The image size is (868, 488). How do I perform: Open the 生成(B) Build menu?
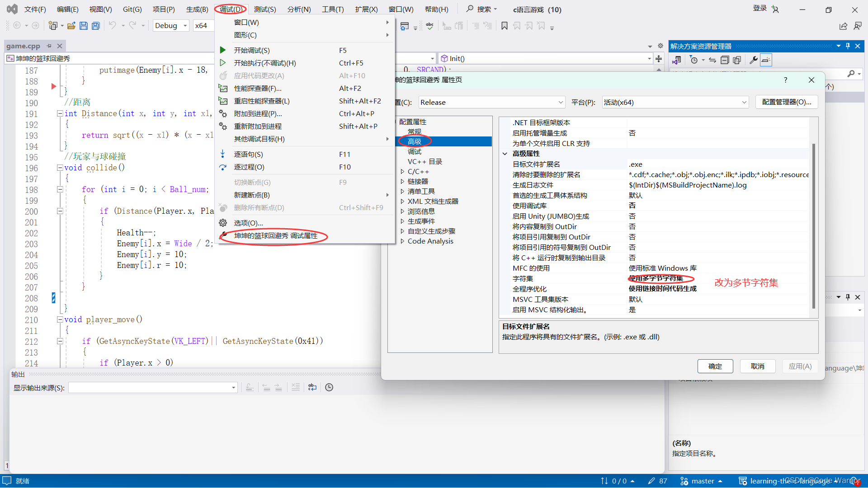[197, 9]
